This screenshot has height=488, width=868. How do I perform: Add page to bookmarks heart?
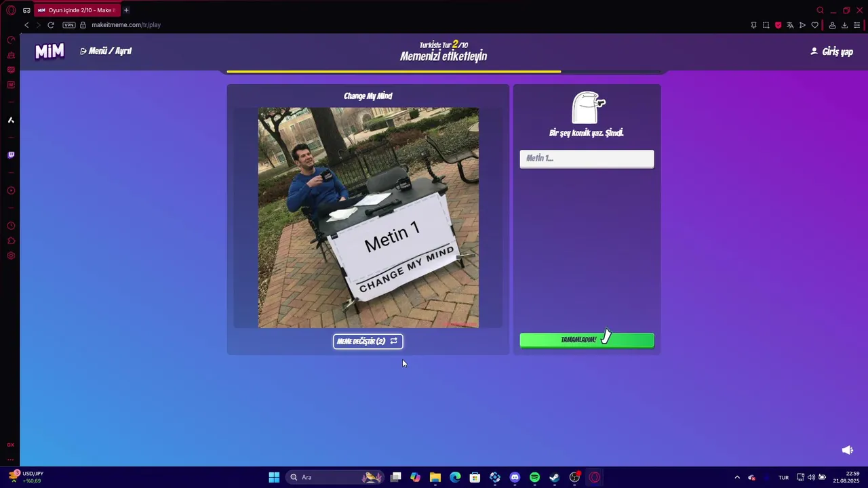coord(814,25)
